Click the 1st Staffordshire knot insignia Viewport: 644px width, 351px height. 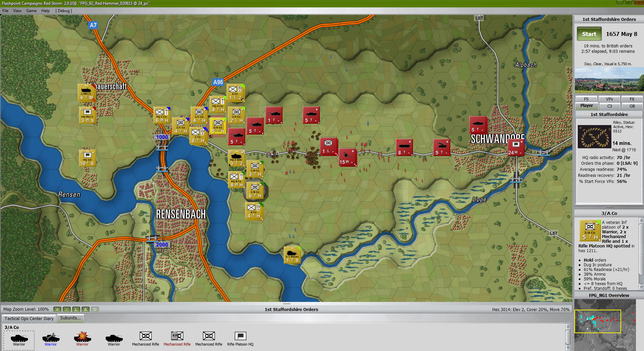(x=594, y=136)
